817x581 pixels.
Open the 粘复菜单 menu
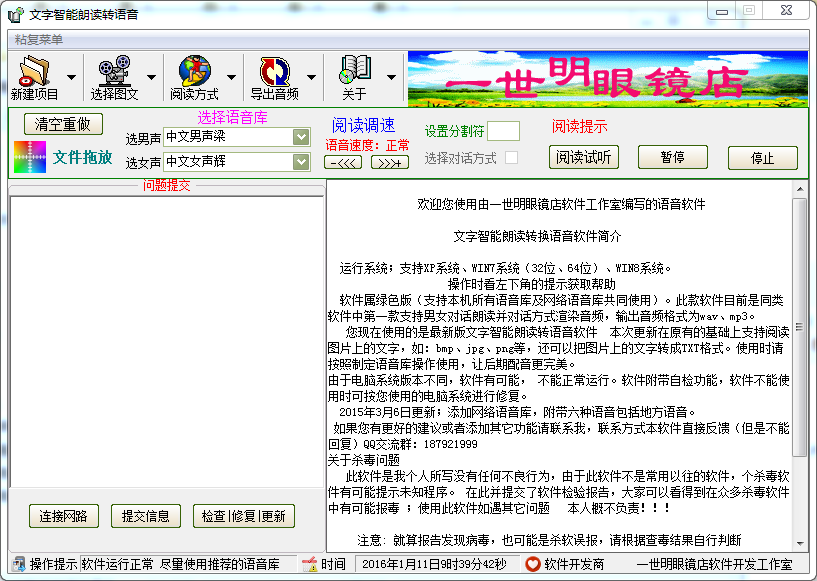(39, 40)
